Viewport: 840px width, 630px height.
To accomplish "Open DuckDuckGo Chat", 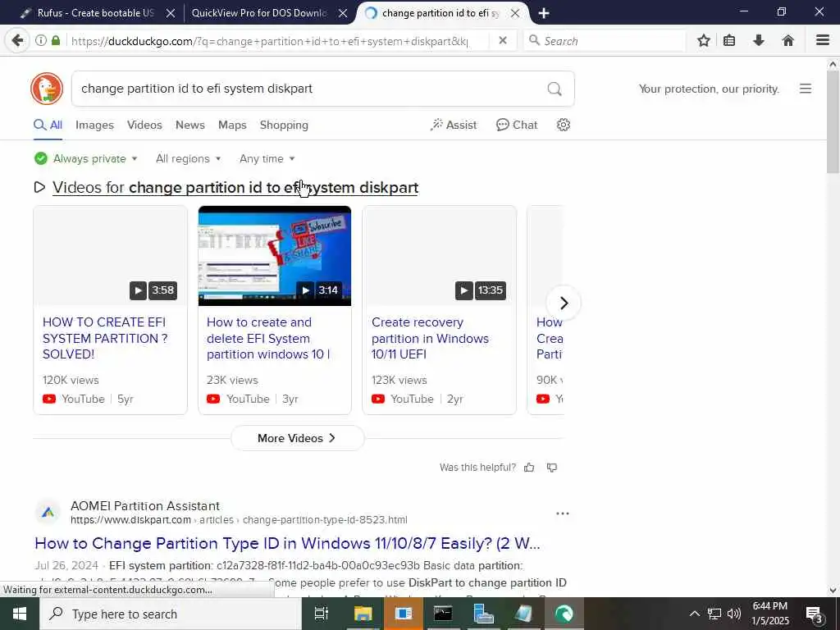I will pyautogui.click(x=517, y=125).
